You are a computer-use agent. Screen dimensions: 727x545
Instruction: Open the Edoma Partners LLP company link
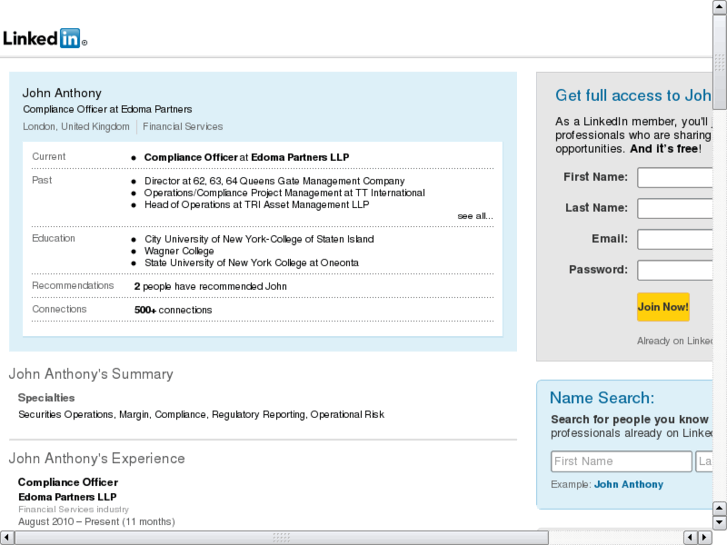300,157
